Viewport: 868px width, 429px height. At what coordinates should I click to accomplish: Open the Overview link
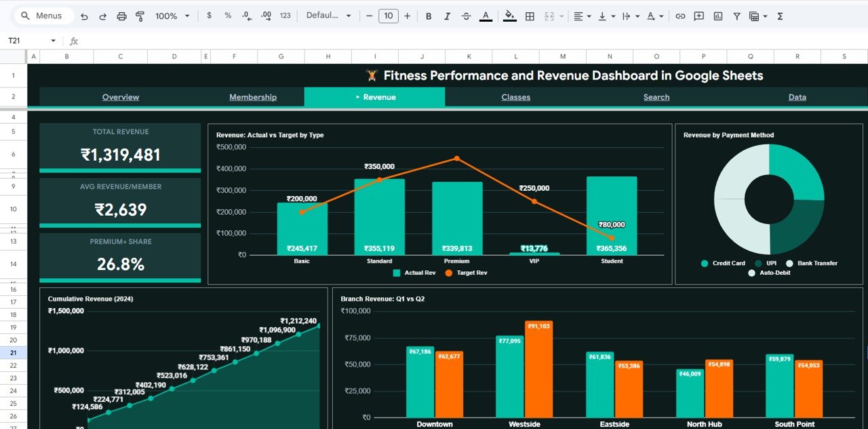click(x=120, y=97)
